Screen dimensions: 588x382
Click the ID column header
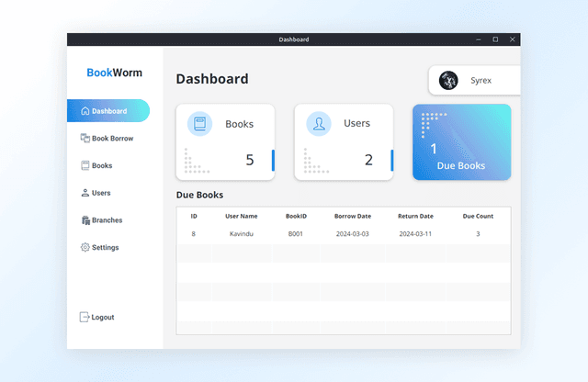click(x=194, y=217)
